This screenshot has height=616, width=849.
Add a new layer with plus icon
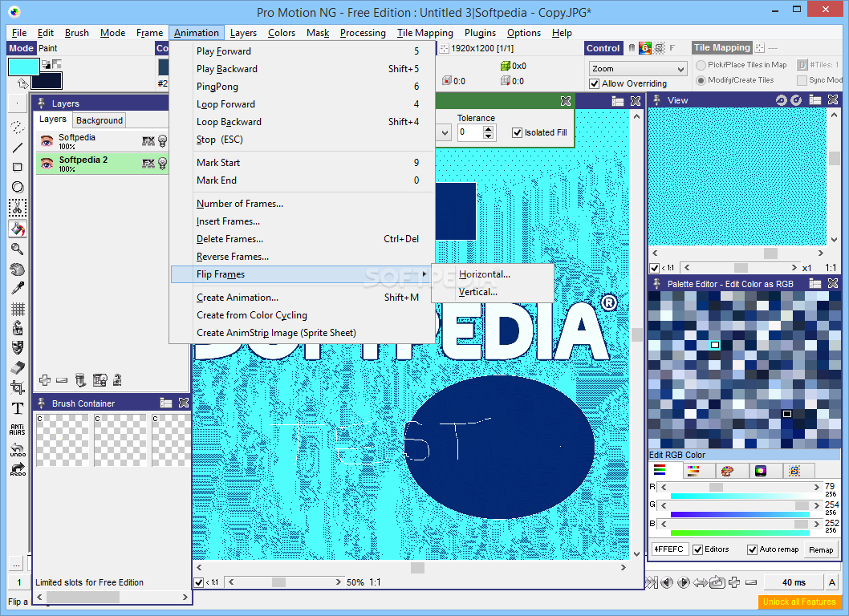45,380
